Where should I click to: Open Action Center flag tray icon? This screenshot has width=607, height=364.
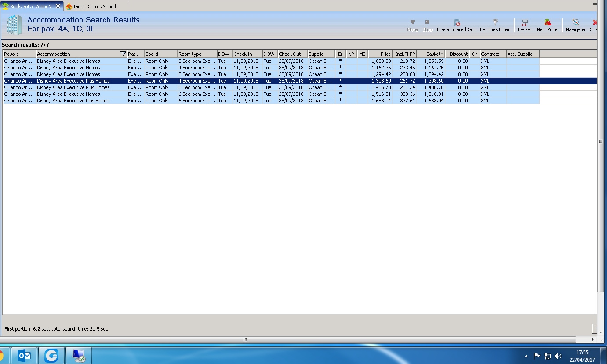(537, 356)
